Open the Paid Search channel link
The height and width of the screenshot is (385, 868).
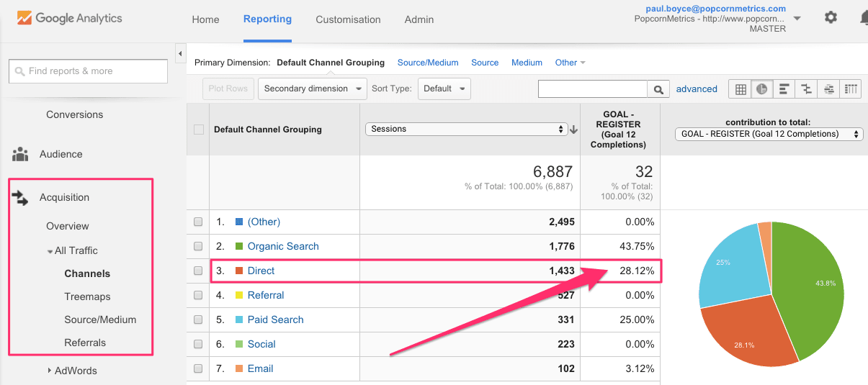tap(275, 320)
